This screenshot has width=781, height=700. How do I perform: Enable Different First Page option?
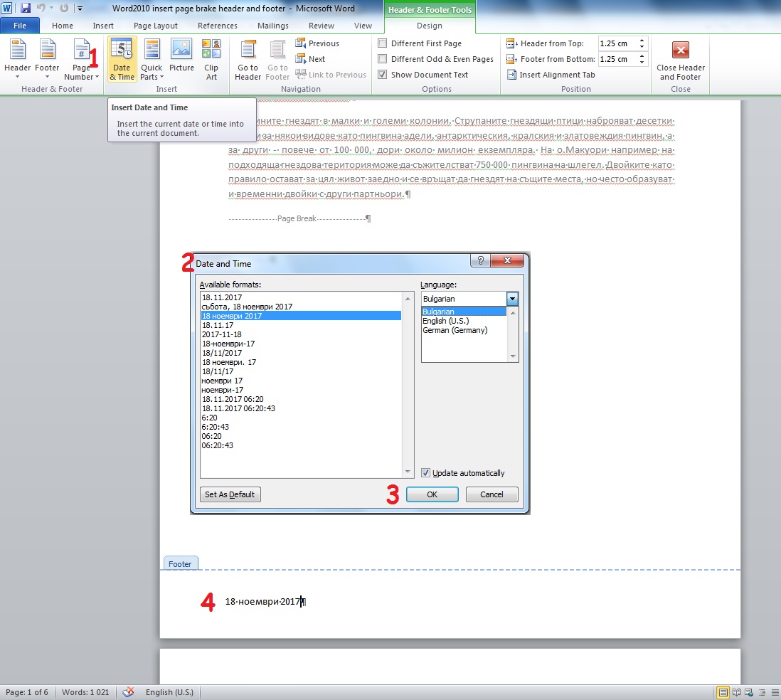tap(381, 43)
